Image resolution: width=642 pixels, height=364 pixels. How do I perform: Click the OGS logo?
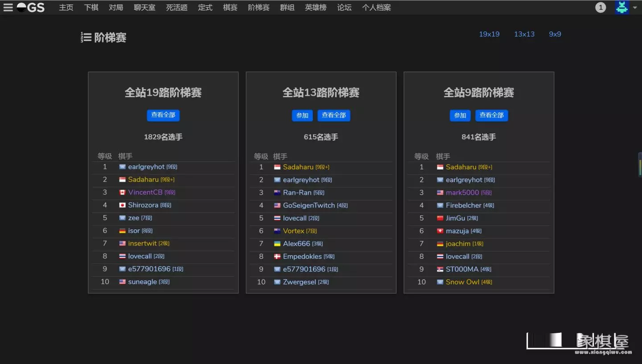31,8
